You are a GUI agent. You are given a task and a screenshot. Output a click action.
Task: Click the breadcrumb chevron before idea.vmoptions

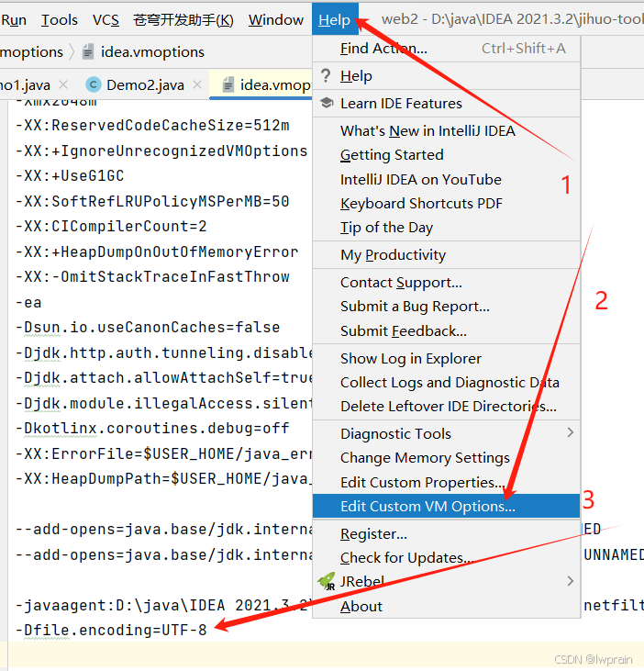(72, 51)
